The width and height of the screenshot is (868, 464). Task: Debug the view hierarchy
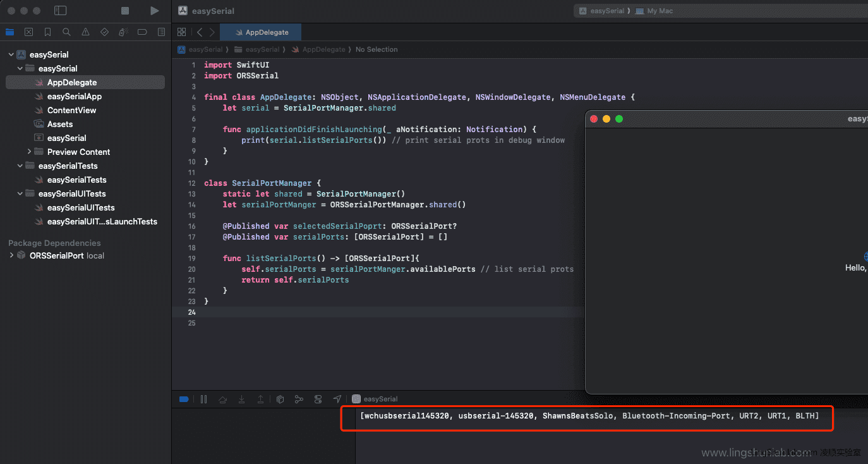click(x=280, y=399)
